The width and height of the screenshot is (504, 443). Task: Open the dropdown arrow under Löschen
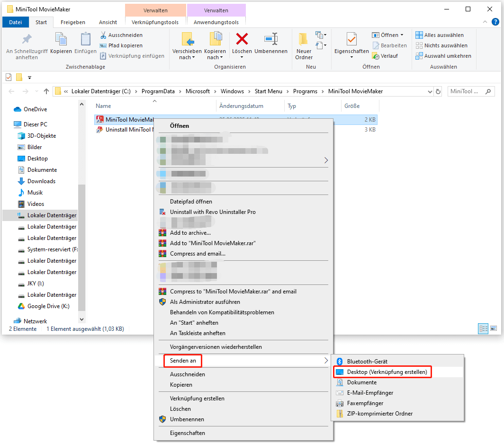click(242, 57)
